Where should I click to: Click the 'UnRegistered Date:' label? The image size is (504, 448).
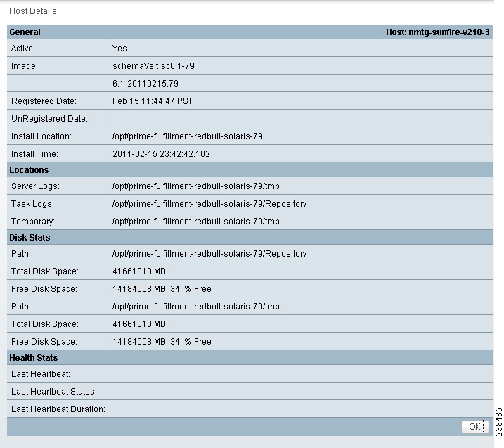click(x=49, y=119)
